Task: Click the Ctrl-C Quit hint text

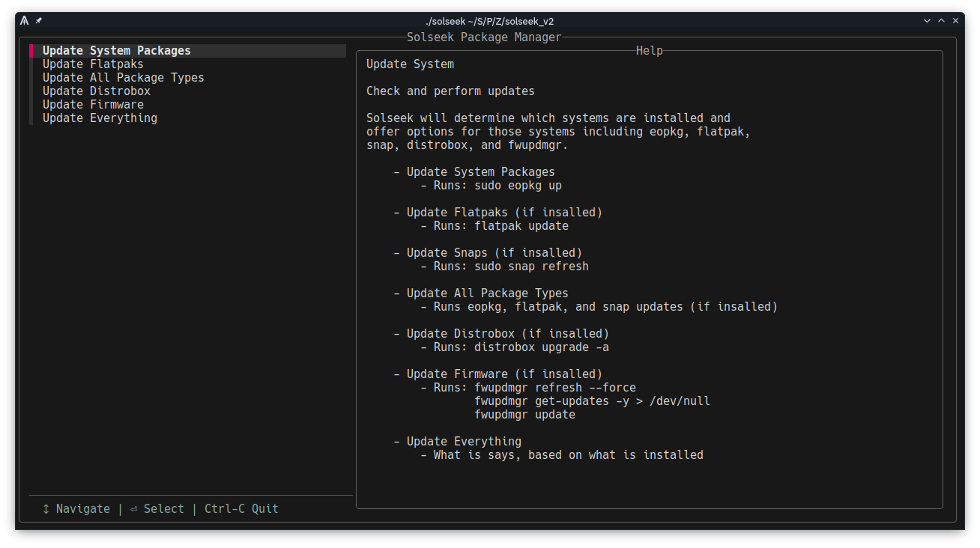Action: [241, 509]
